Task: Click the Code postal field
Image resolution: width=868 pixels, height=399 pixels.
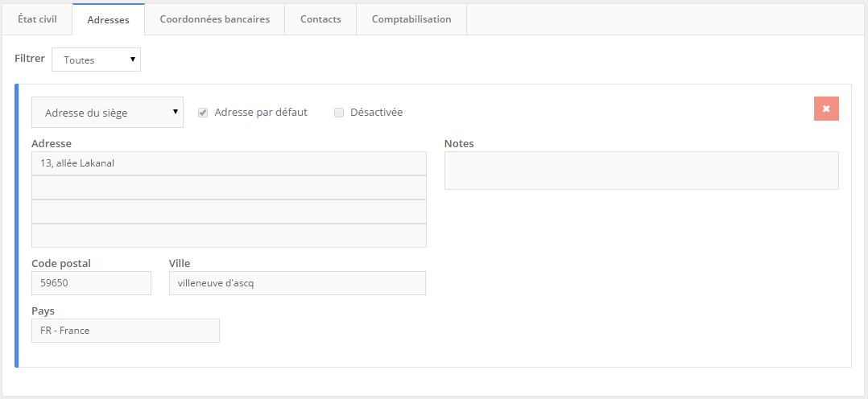Action: (91, 283)
